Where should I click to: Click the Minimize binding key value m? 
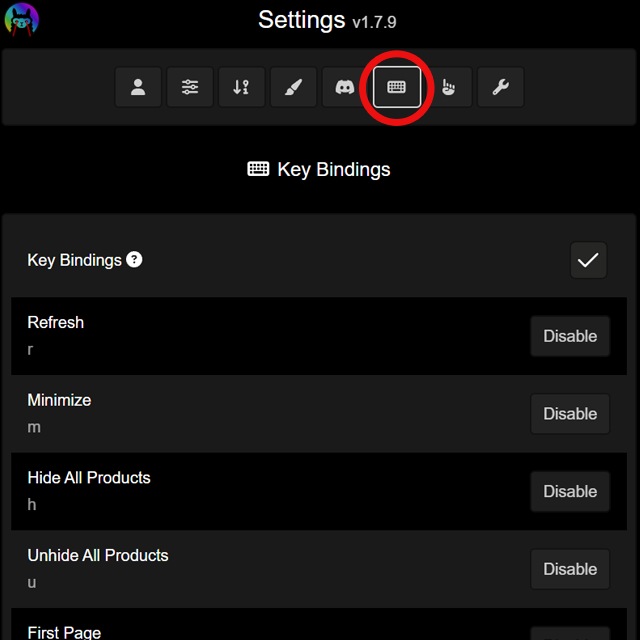pyautogui.click(x=34, y=427)
